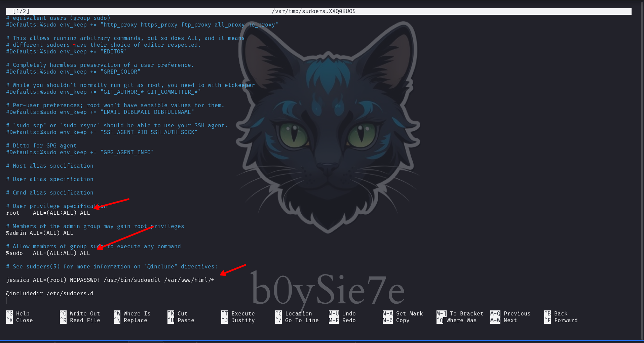Screen dimensions: 644x343
Task: Select the ^O Write Out shortcut
Action: click(x=80, y=313)
